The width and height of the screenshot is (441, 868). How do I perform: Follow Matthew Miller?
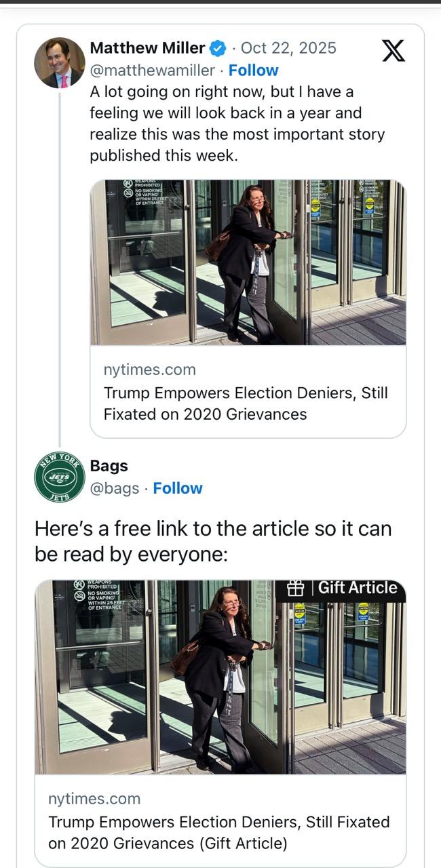253,71
